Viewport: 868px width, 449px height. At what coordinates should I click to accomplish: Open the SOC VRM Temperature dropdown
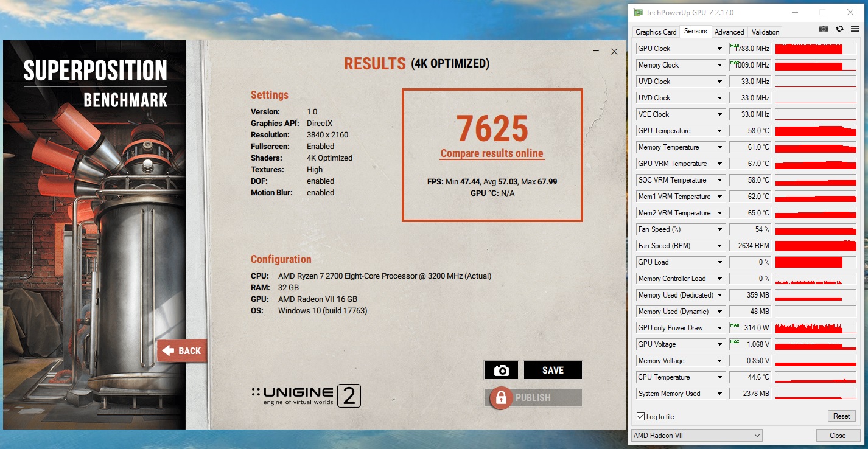point(719,180)
